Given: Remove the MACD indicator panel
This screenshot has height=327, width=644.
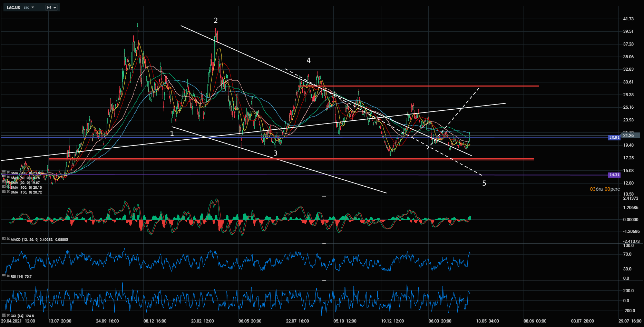Looking at the screenshot, I should click(x=8, y=239).
